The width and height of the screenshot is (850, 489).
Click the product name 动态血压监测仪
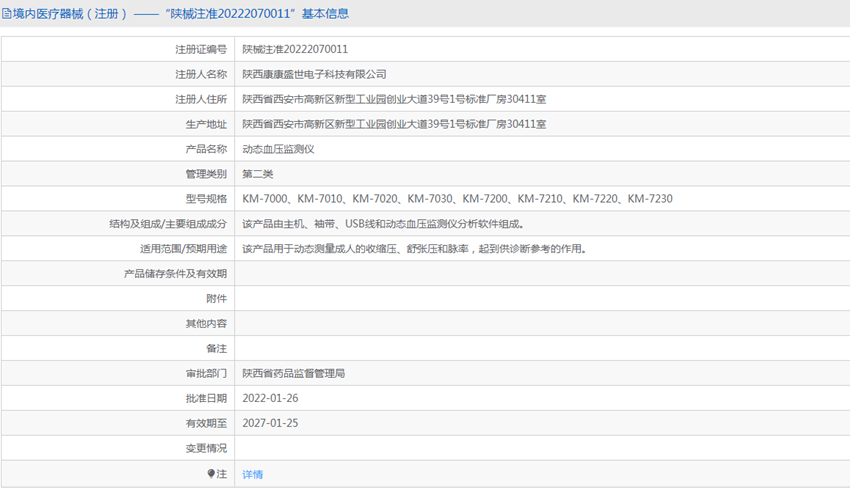(x=278, y=149)
